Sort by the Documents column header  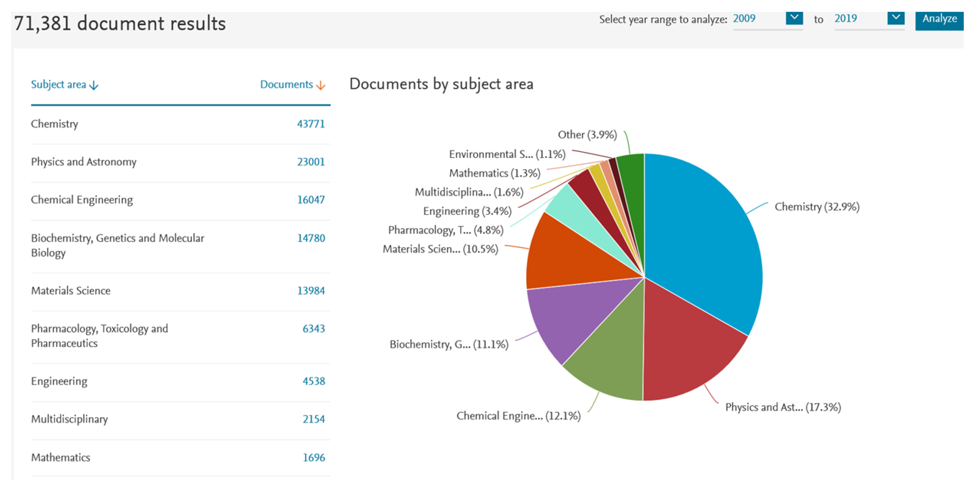pos(286,84)
